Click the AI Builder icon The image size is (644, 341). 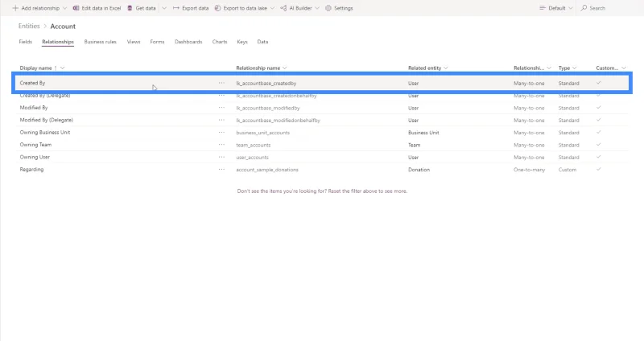tap(283, 8)
